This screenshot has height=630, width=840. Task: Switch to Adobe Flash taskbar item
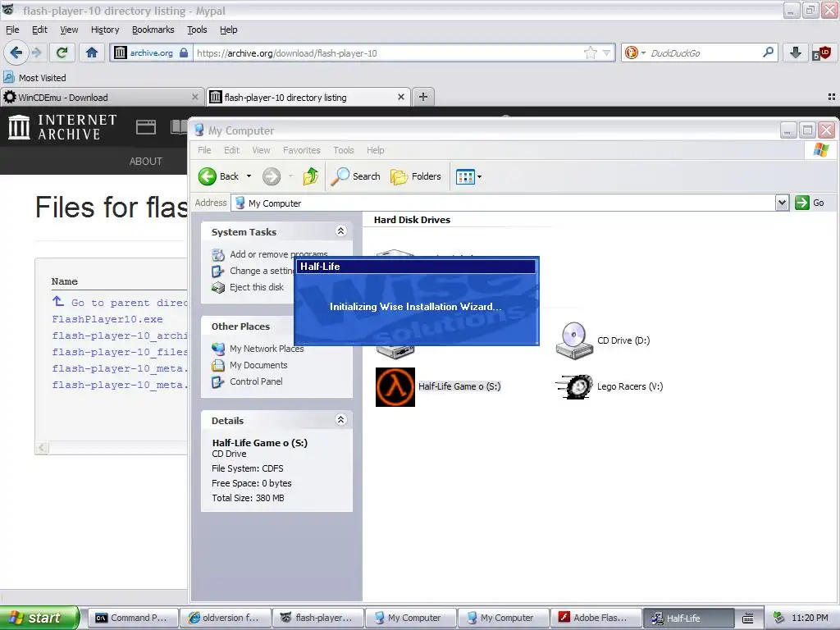596,618
